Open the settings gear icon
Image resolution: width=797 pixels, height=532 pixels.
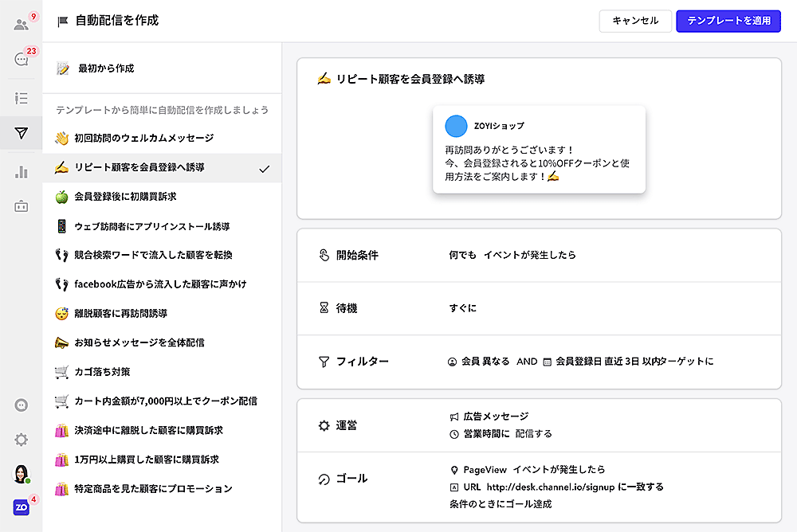click(22, 440)
